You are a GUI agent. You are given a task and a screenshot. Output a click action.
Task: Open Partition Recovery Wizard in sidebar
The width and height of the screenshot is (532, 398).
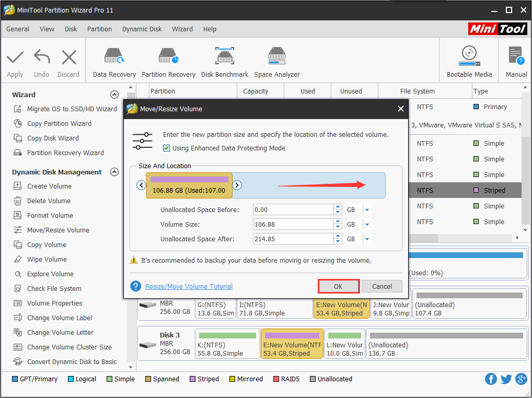(x=59, y=153)
